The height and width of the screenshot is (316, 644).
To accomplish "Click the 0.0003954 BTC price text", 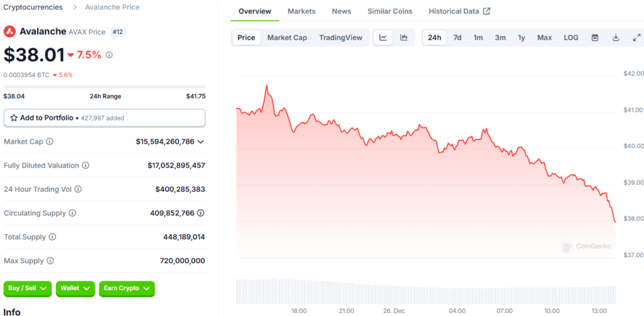I will pos(26,75).
